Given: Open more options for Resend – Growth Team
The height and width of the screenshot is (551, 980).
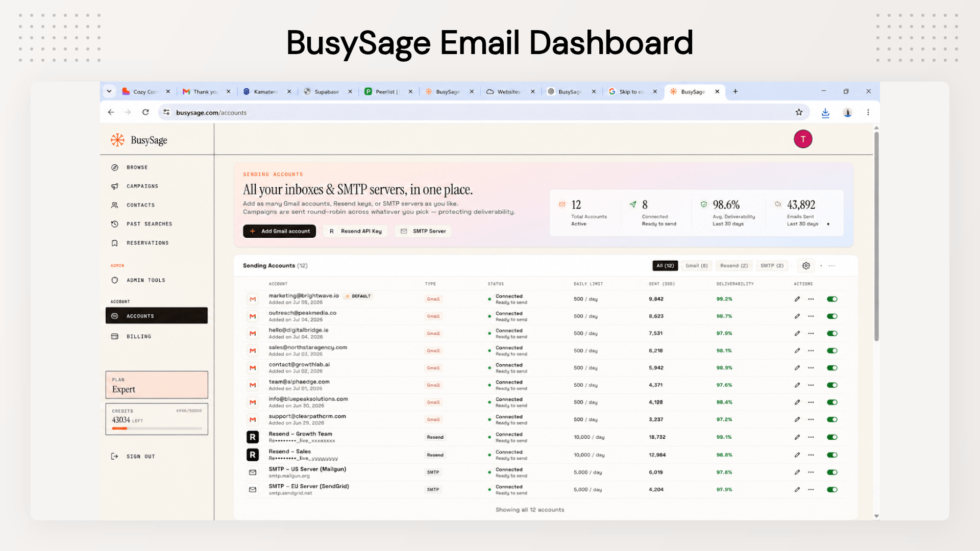Looking at the screenshot, I should tap(811, 437).
